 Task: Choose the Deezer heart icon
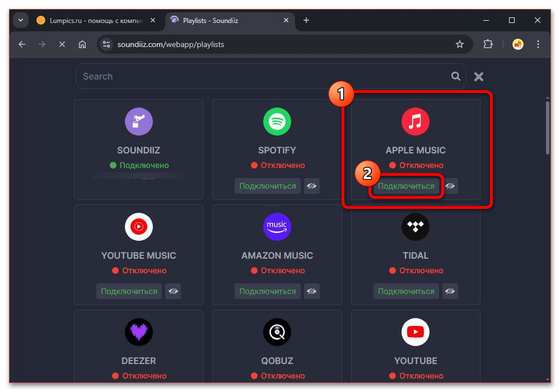pyautogui.click(x=138, y=332)
